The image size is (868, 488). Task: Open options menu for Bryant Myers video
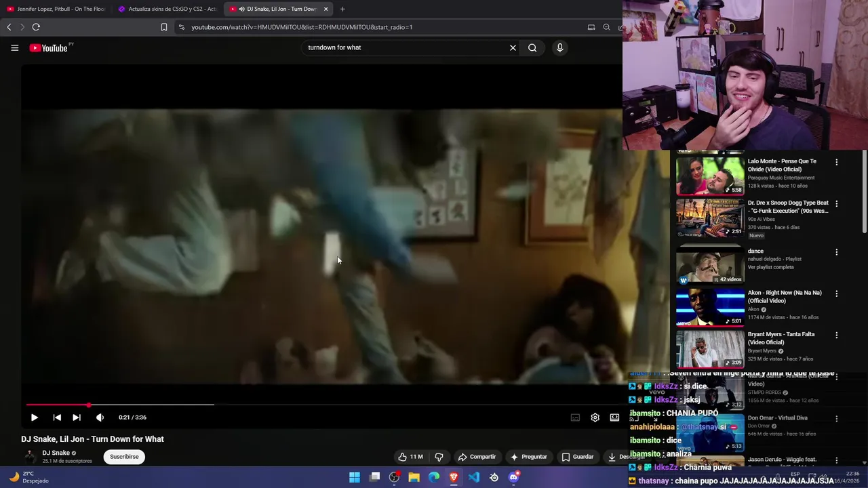tap(836, 335)
